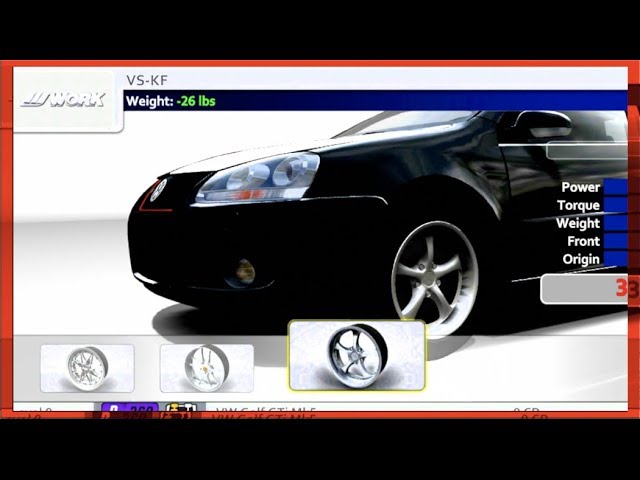This screenshot has height=480, width=640.
Task: Select the VS-KF wheel name text
Action: [x=147, y=80]
